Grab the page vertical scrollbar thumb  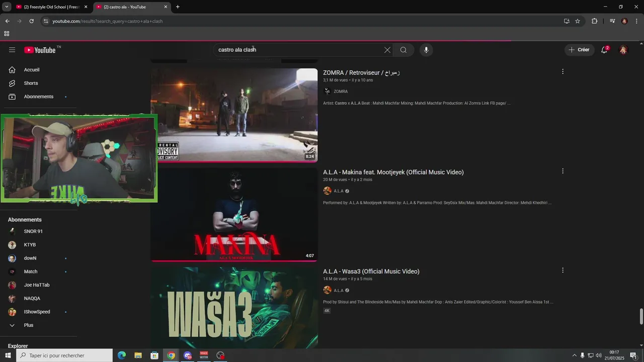tap(641, 317)
